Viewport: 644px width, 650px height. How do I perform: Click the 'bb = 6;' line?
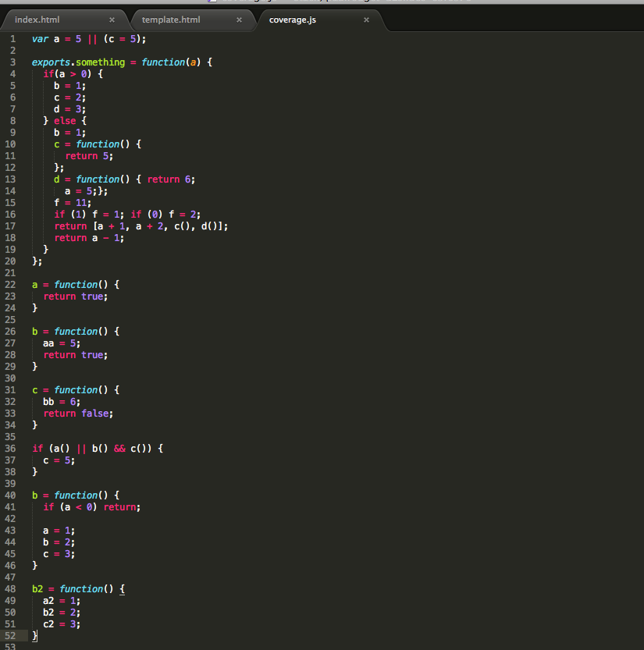[x=62, y=402]
